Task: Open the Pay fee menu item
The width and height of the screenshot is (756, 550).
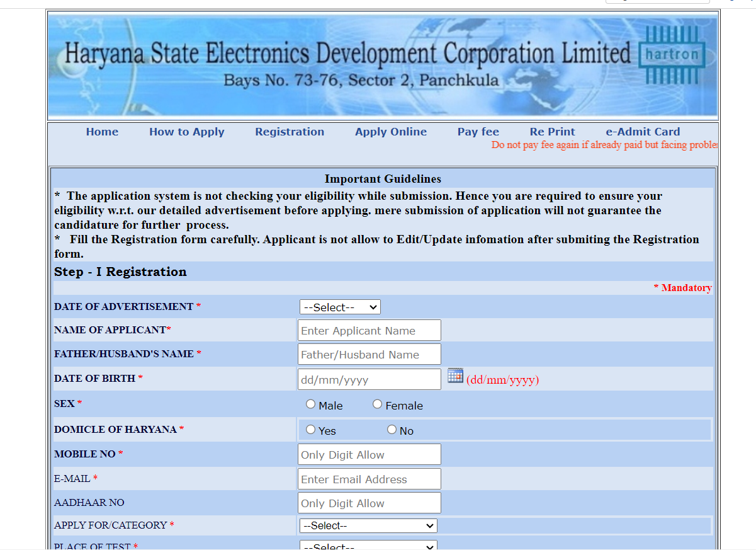Action: (x=478, y=132)
